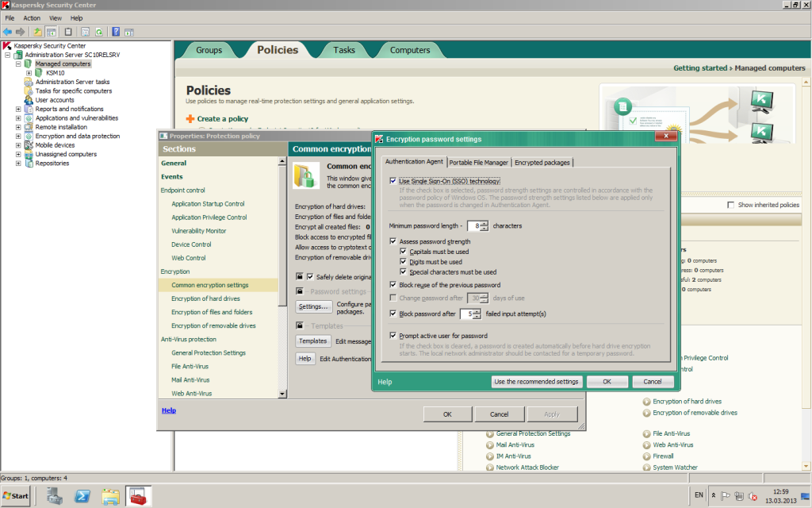Screen dimensions: 812x508
Task: Switch to Portable File Manager tab
Action: click(x=478, y=162)
